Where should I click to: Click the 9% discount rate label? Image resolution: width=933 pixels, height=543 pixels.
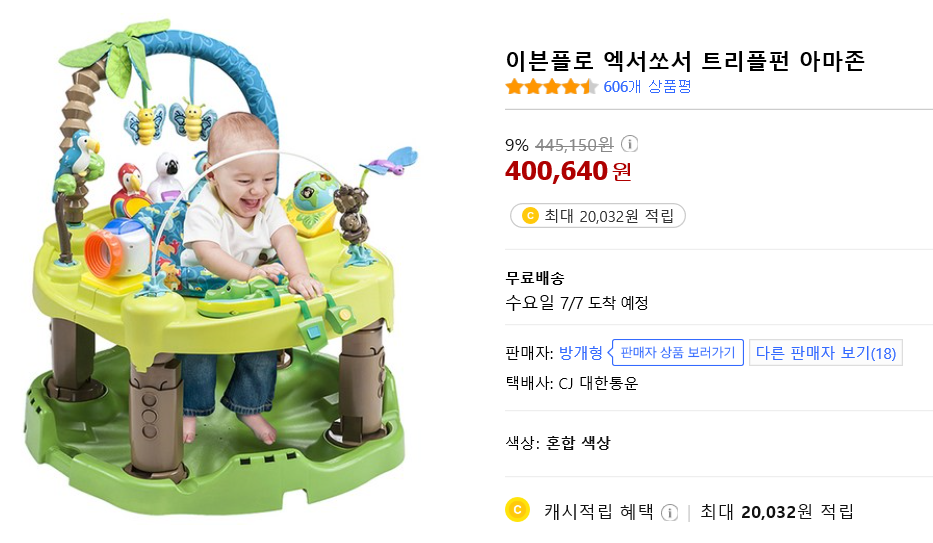tap(517, 144)
